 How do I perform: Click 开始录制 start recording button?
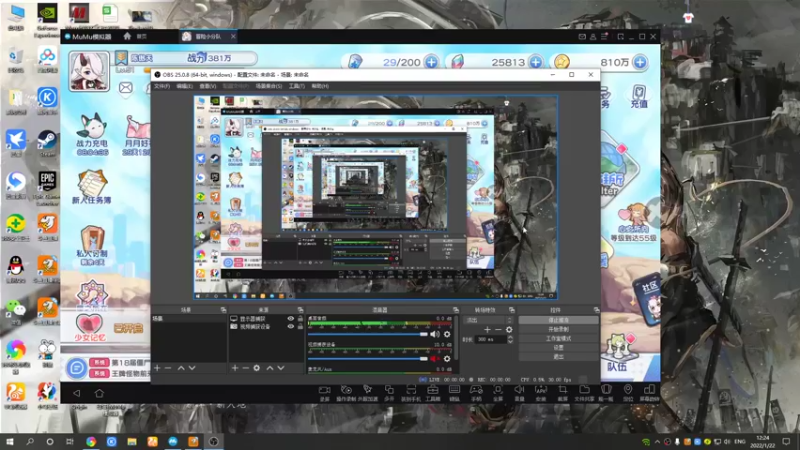point(559,330)
